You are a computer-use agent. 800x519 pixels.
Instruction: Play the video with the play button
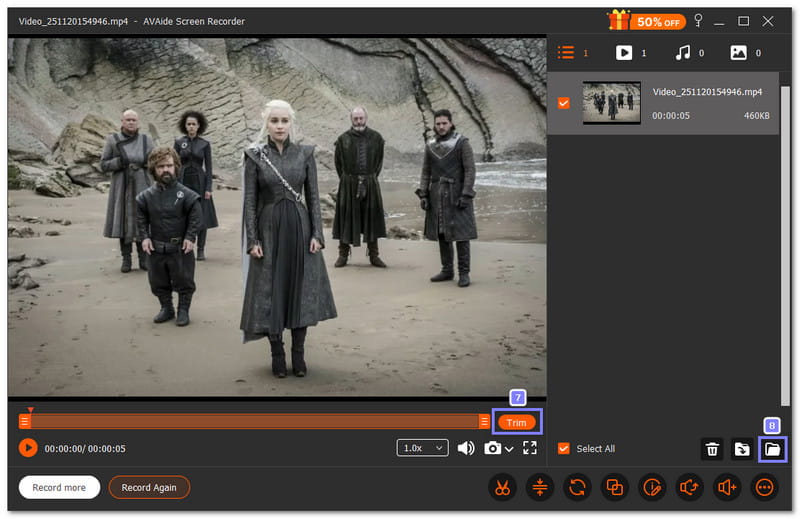click(x=28, y=448)
